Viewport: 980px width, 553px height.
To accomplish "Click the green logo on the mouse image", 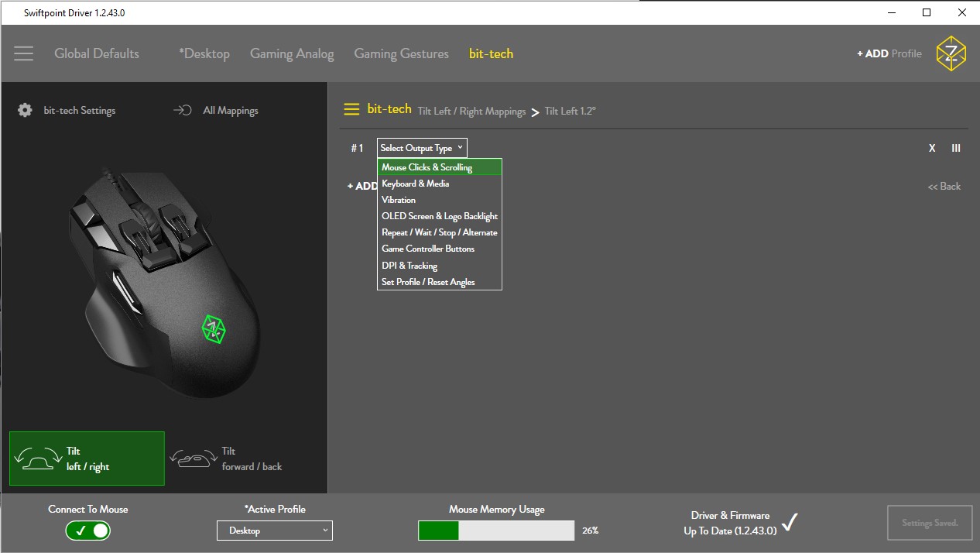I will pyautogui.click(x=213, y=328).
